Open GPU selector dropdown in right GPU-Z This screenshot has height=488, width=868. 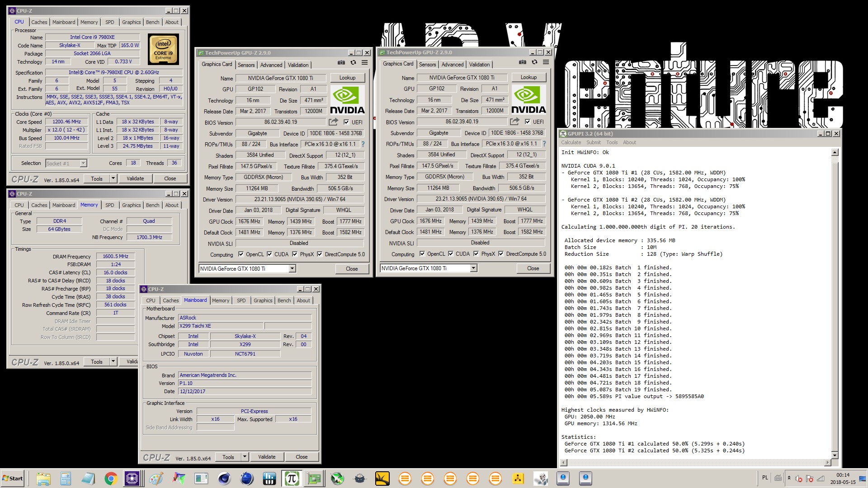[x=473, y=268]
